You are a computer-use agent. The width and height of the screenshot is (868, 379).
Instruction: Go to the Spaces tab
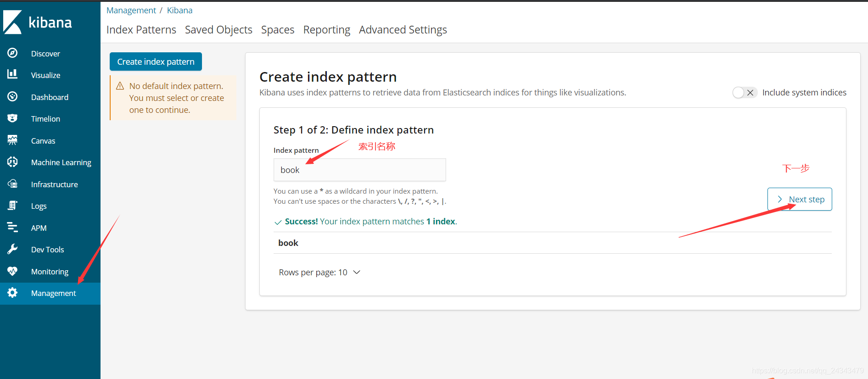pos(278,30)
